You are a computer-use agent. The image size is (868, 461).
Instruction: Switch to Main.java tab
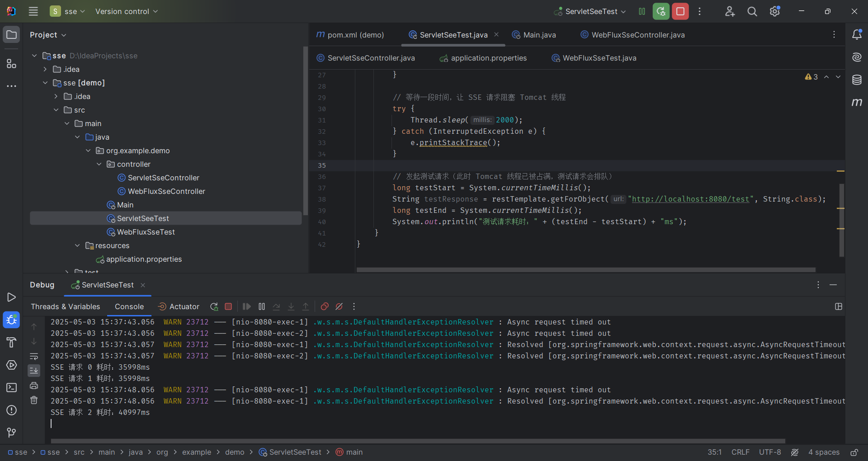point(534,35)
